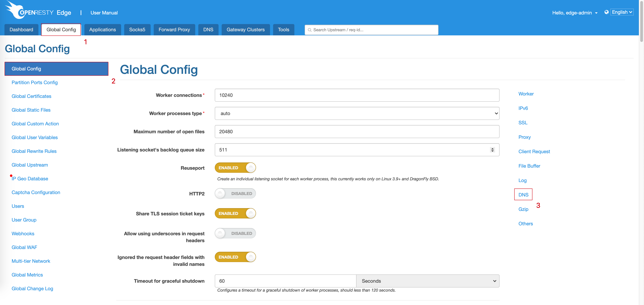
Task: Go to Webhooks
Action: (x=23, y=234)
